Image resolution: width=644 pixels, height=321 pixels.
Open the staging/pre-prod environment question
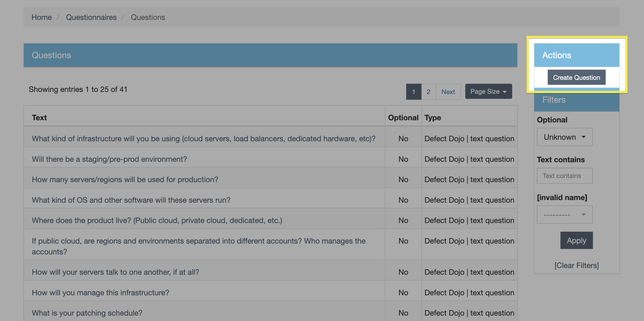click(109, 159)
